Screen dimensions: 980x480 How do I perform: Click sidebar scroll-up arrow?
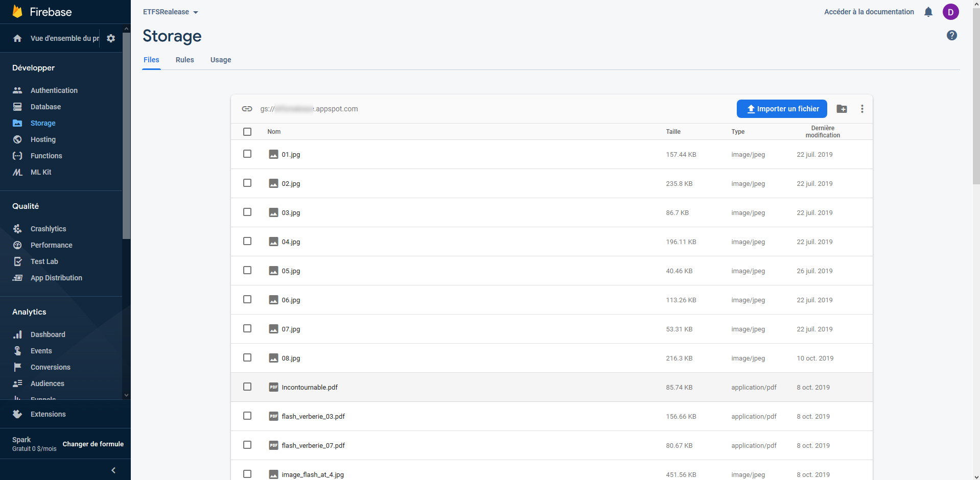click(126, 29)
